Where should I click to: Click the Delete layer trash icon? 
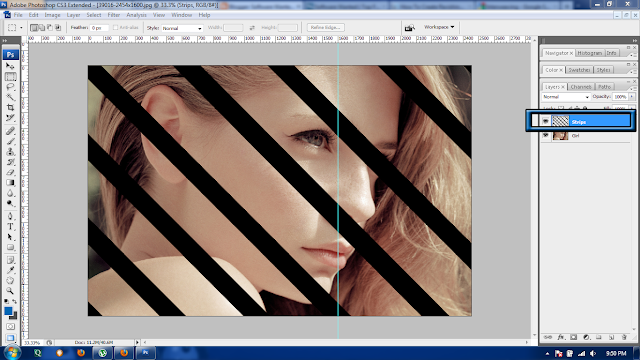tap(624, 337)
